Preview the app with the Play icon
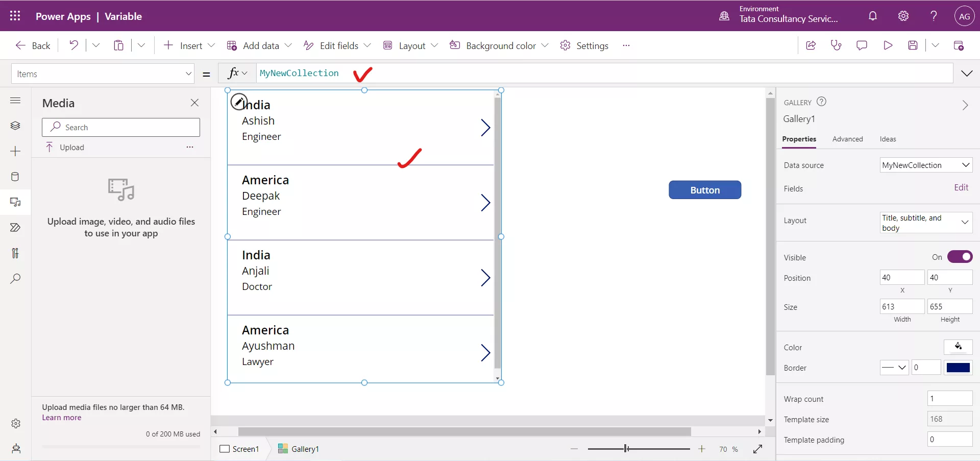Screen dimensions: 980x461 point(888,45)
